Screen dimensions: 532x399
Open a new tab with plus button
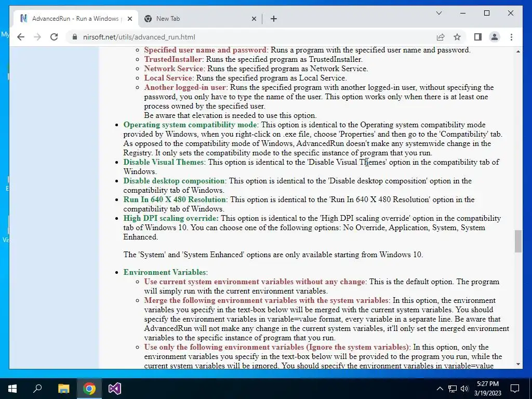[274, 19]
